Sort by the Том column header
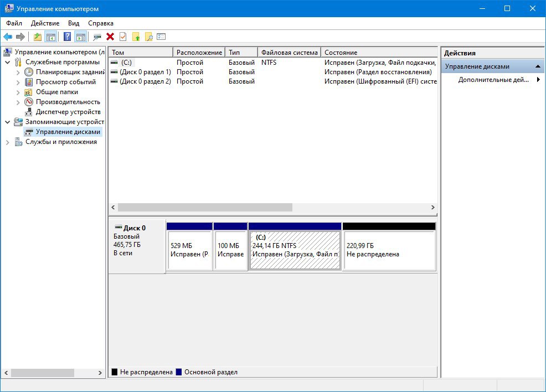This screenshot has height=392, width=546. pyautogui.click(x=141, y=52)
